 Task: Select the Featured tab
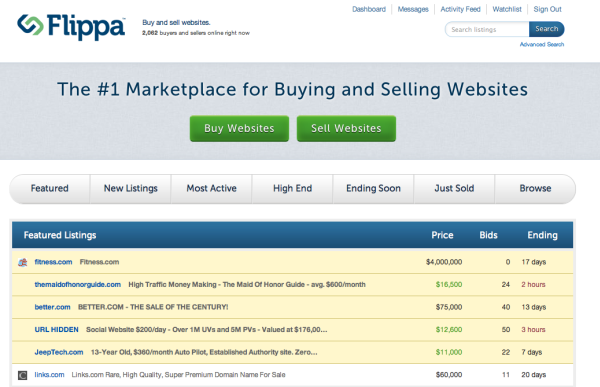click(50, 188)
